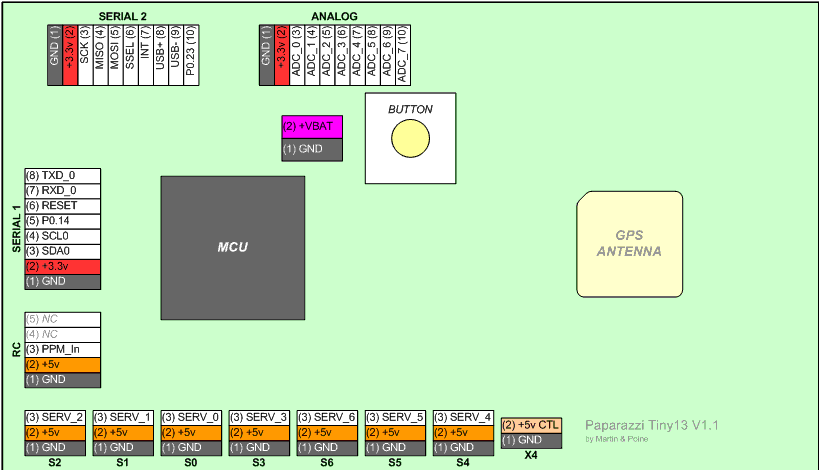Select the red +3.3v (2) pin on SERIAL 2

[70, 55]
